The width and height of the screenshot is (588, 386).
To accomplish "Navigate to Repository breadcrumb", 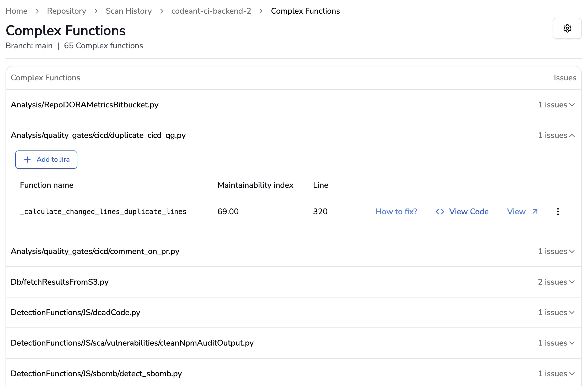I will (67, 11).
